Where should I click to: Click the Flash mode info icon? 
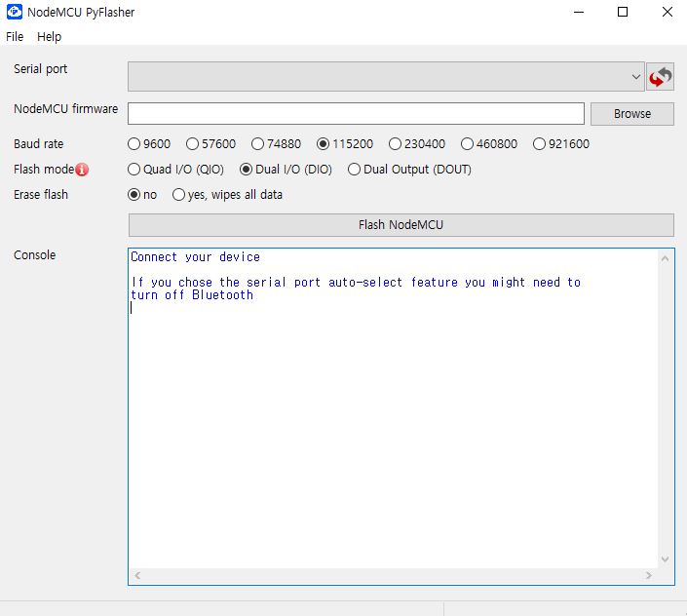pos(82,170)
